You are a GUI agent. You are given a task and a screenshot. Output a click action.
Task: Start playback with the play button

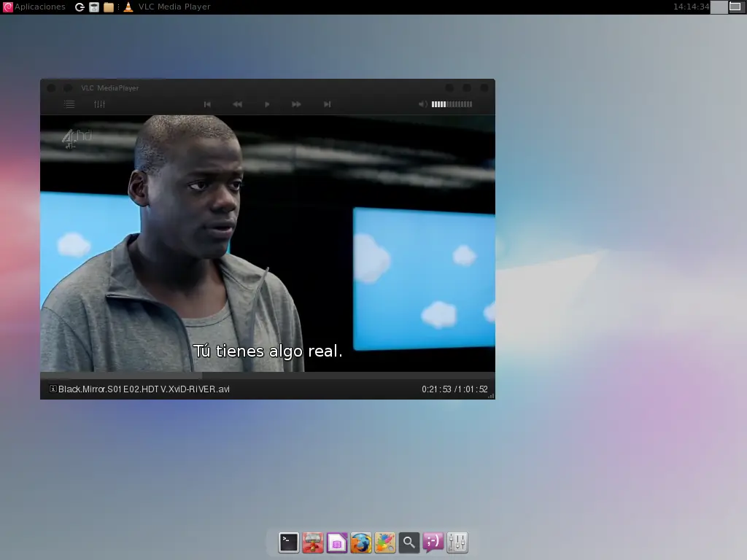(x=267, y=104)
